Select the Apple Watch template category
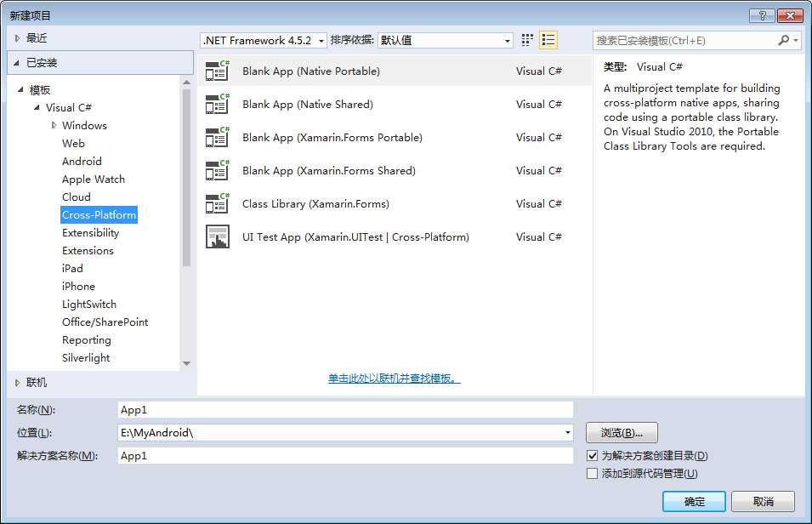The height and width of the screenshot is (524, 812). [x=94, y=179]
